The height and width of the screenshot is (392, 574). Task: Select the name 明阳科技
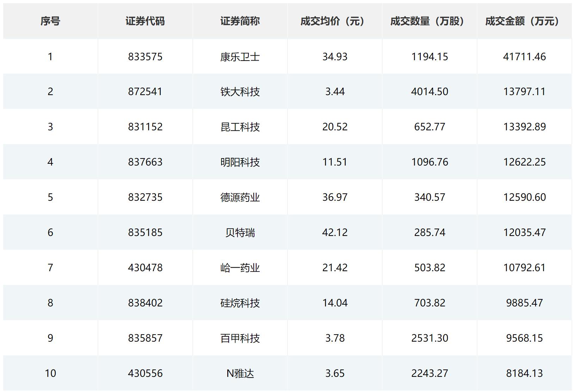(240, 162)
